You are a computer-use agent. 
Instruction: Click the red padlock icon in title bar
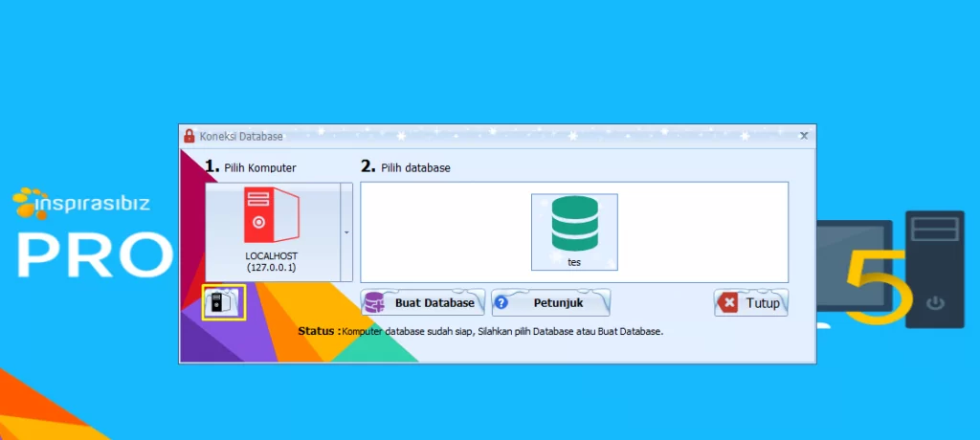(189, 136)
